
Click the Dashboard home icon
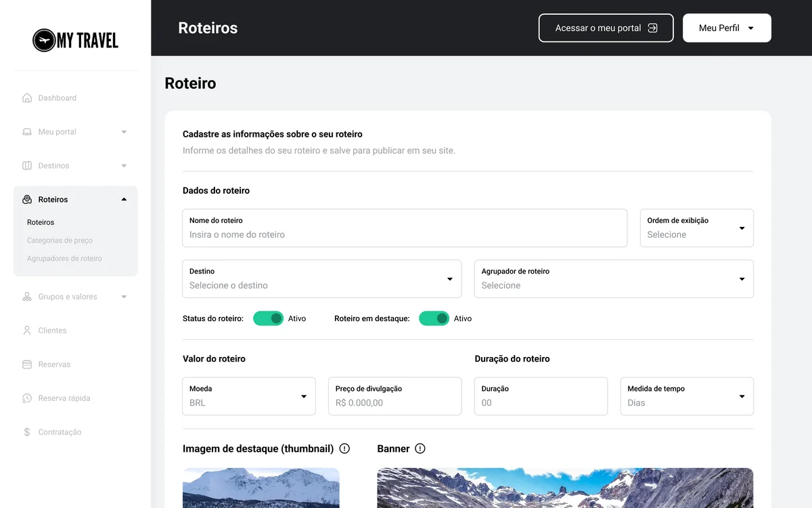coord(27,98)
